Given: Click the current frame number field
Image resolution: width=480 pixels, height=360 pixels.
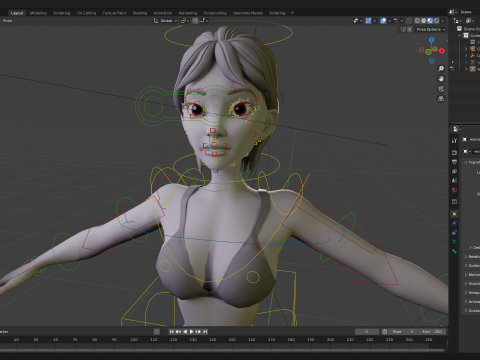Looking at the screenshot, I should pos(367,332).
